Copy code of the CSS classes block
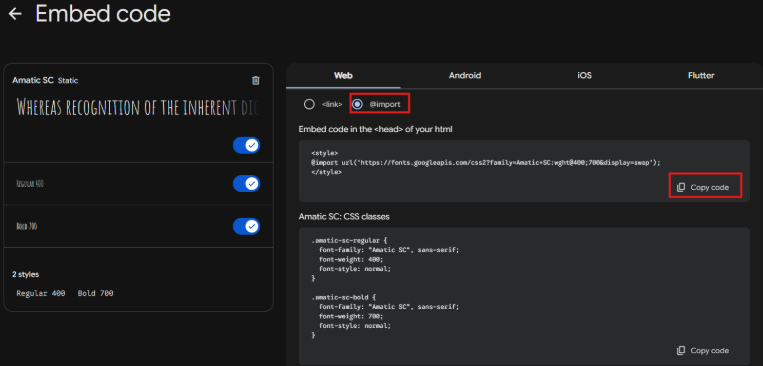The height and width of the screenshot is (366, 763). (x=703, y=350)
